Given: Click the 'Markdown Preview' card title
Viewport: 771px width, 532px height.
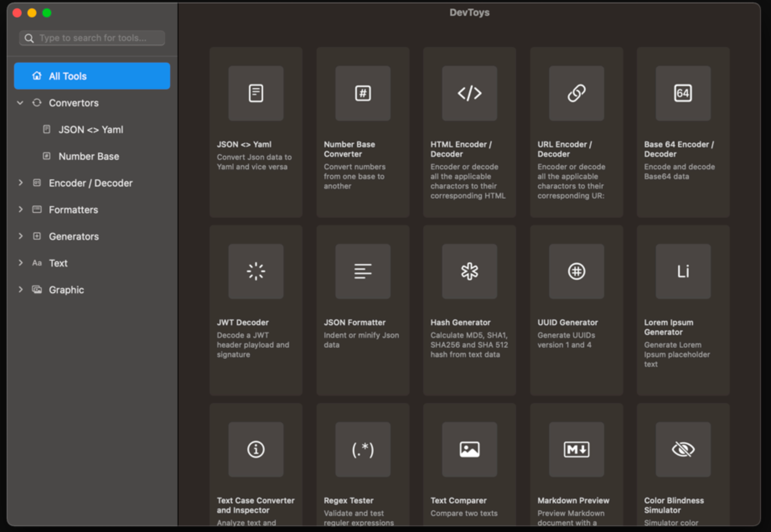Looking at the screenshot, I should coord(573,501).
